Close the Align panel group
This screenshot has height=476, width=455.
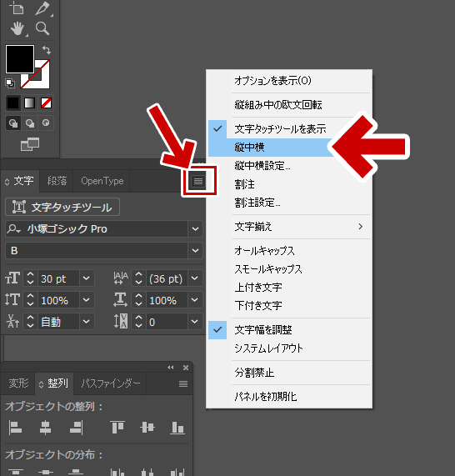pos(186,368)
